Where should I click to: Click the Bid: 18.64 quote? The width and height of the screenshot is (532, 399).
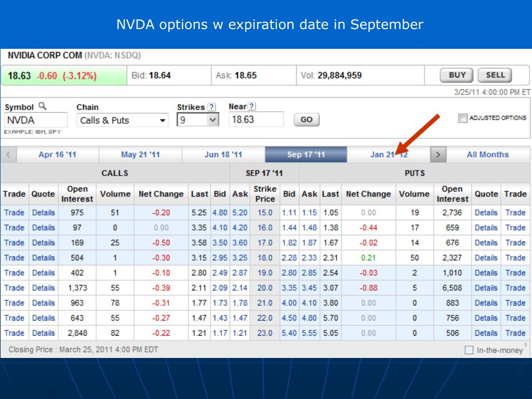tap(151, 75)
